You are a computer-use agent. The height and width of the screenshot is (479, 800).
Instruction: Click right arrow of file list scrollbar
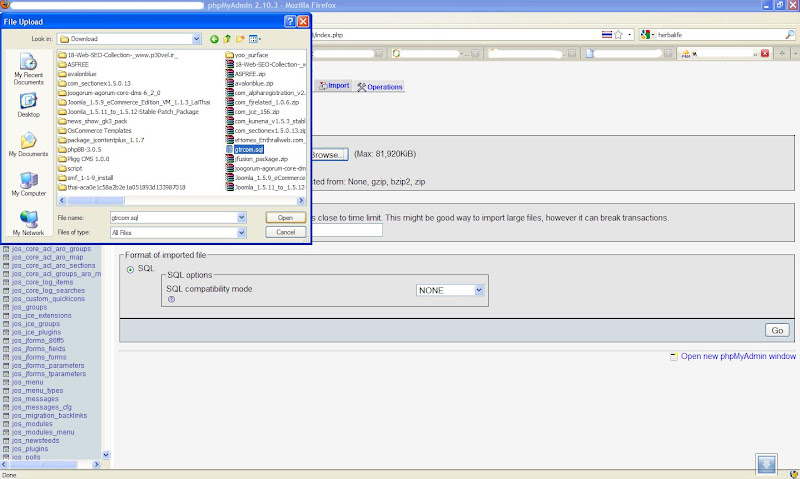click(301, 200)
